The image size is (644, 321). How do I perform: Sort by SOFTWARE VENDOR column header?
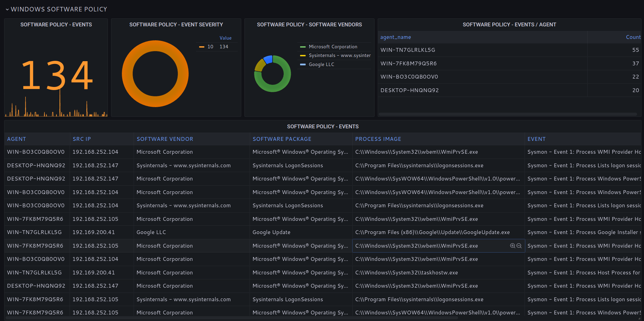165,139
